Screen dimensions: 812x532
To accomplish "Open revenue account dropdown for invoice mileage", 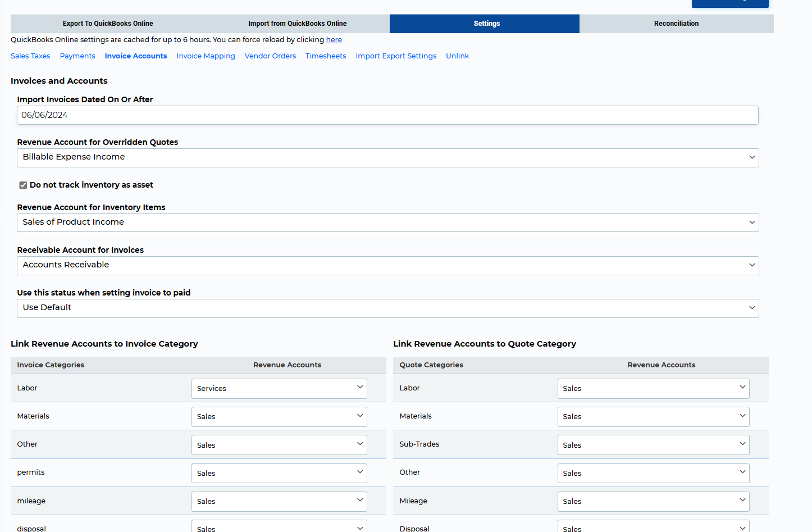I will coord(279,502).
